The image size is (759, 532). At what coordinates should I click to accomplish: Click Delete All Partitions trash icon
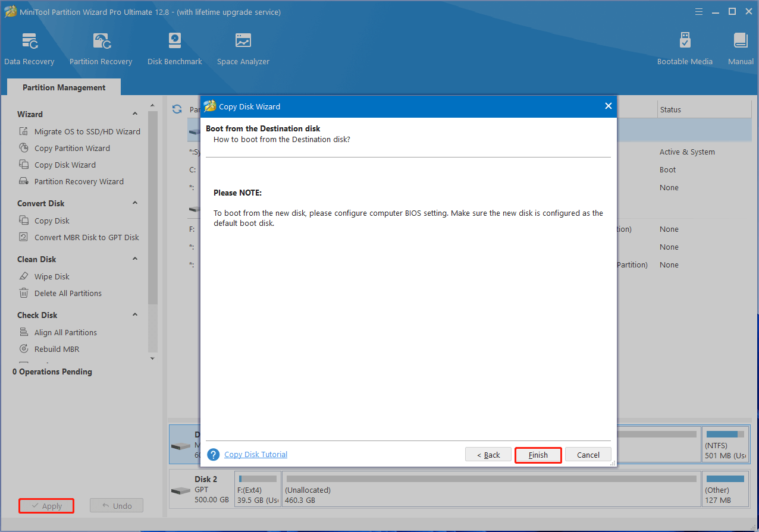point(24,293)
